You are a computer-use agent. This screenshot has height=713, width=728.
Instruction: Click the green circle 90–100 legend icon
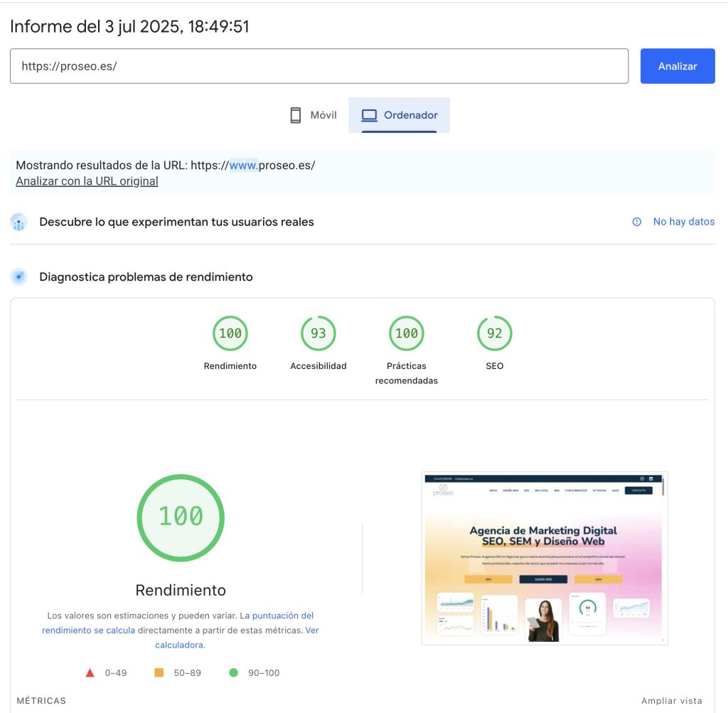pos(233,672)
